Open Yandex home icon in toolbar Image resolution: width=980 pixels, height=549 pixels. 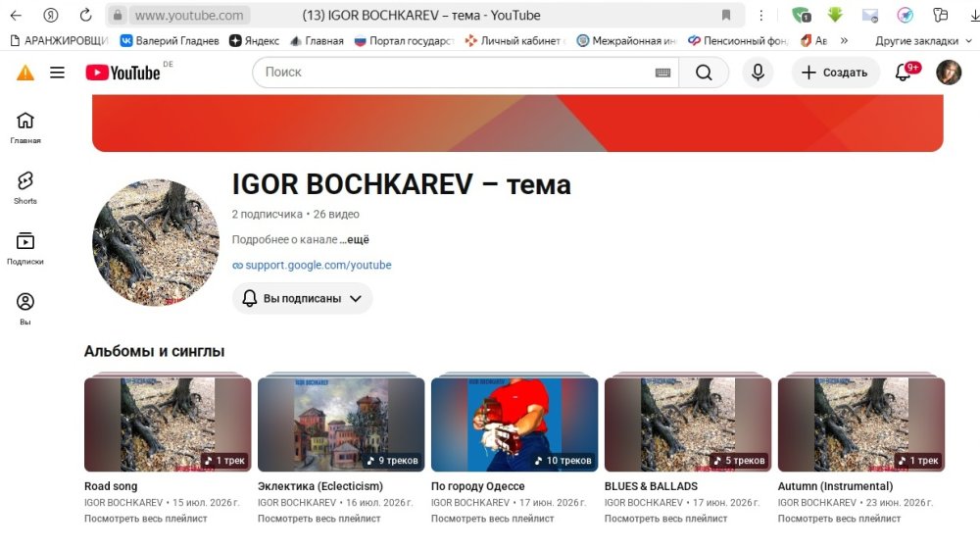[x=51, y=15]
